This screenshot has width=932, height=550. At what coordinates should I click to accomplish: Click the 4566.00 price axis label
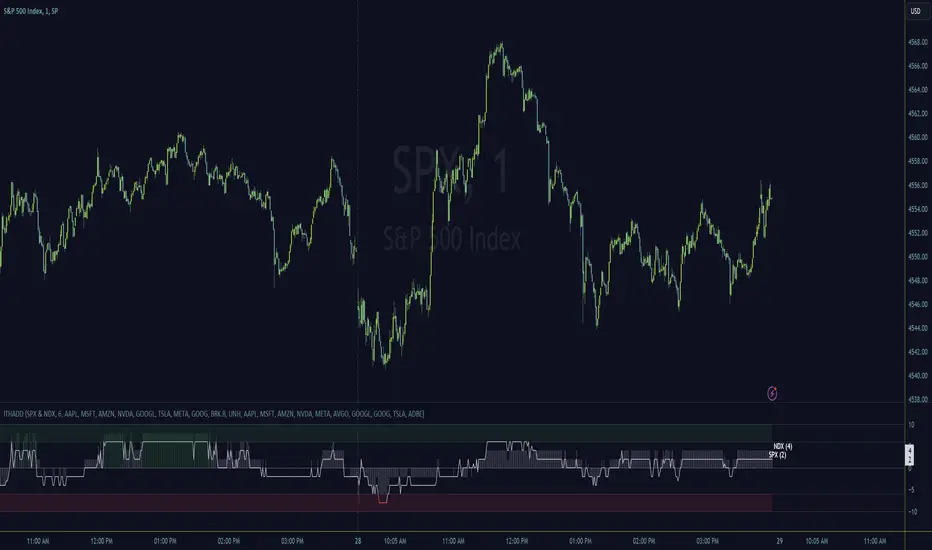coord(918,66)
